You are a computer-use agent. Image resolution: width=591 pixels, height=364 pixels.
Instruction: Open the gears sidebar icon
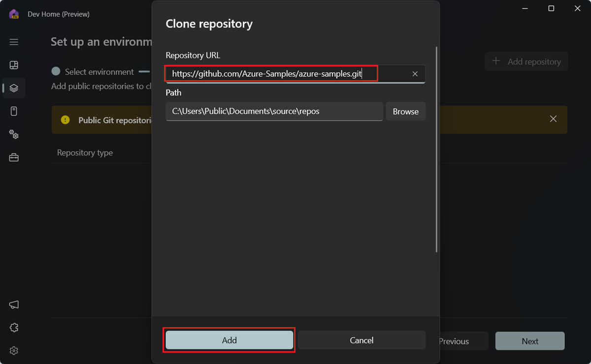14,134
